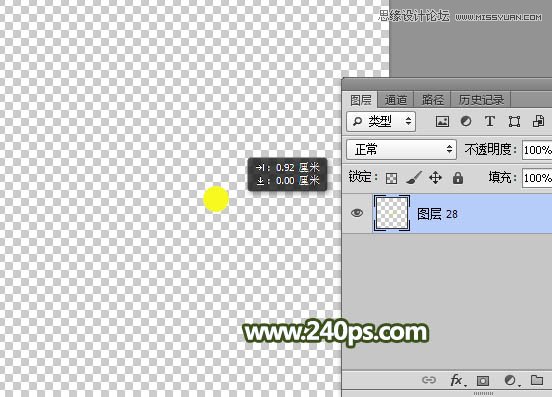
Task: Create new adjustment layer icon
Action: 511,380
